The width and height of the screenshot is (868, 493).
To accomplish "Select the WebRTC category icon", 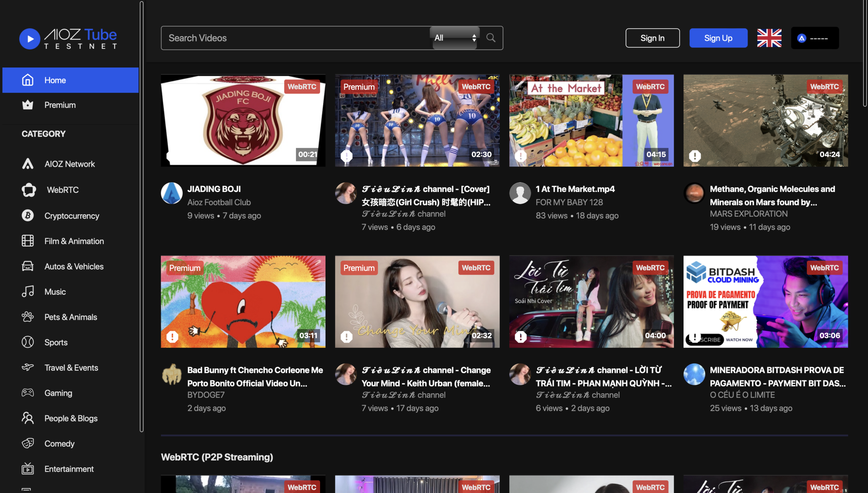I will click(28, 190).
